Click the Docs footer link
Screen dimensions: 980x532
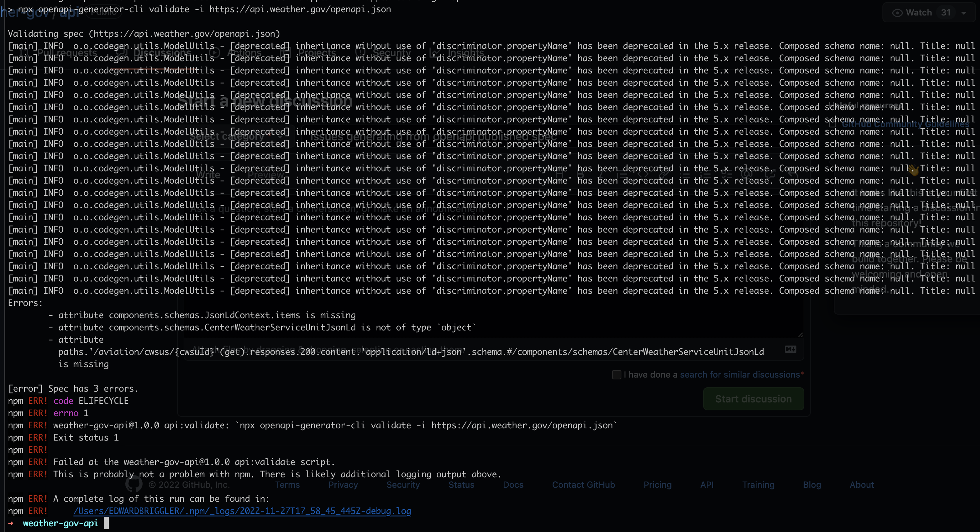click(513, 484)
